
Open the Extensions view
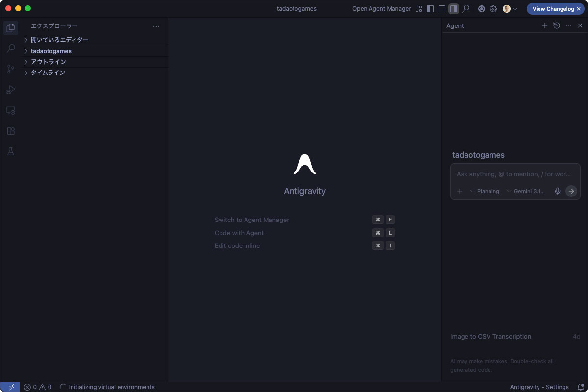pyautogui.click(x=11, y=131)
